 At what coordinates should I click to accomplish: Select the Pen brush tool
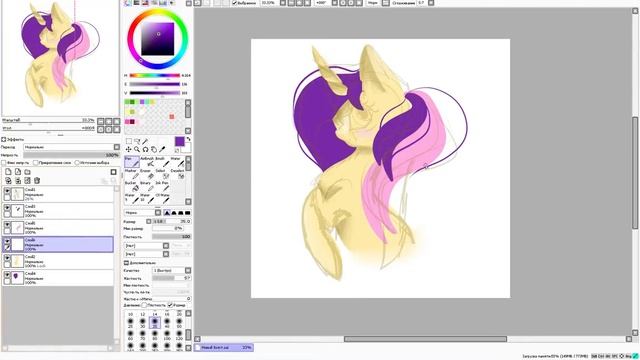132,162
